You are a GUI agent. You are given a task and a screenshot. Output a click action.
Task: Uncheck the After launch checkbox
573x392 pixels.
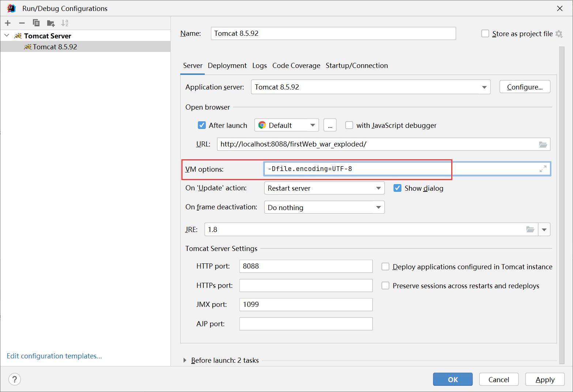[x=202, y=125]
